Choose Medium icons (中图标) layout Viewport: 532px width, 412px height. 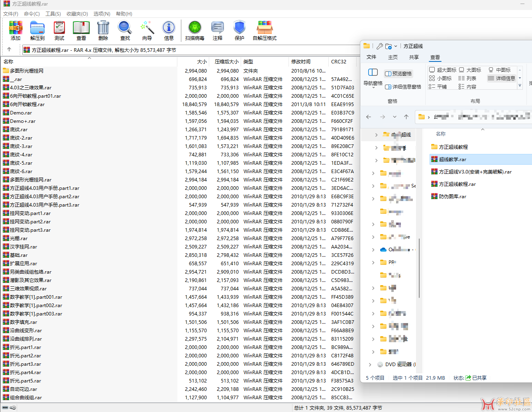point(500,70)
